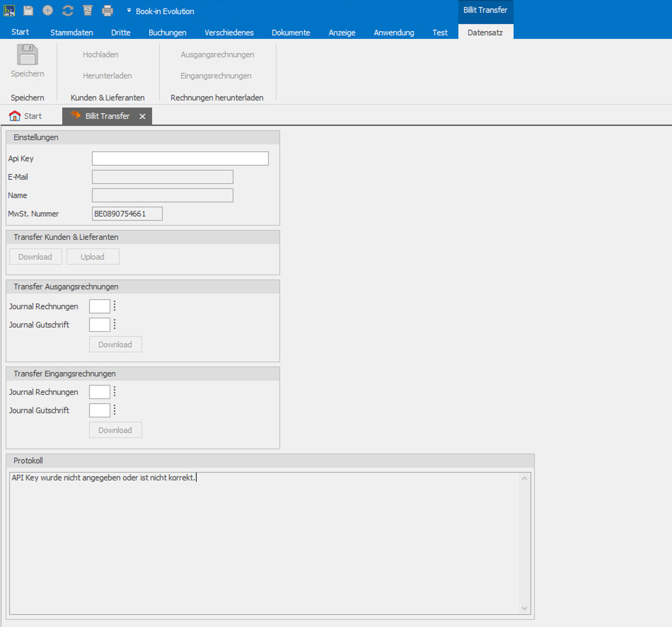This screenshot has height=627, width=672.
Task: Focus the Api Key input field
Action: tap(180, 159)
